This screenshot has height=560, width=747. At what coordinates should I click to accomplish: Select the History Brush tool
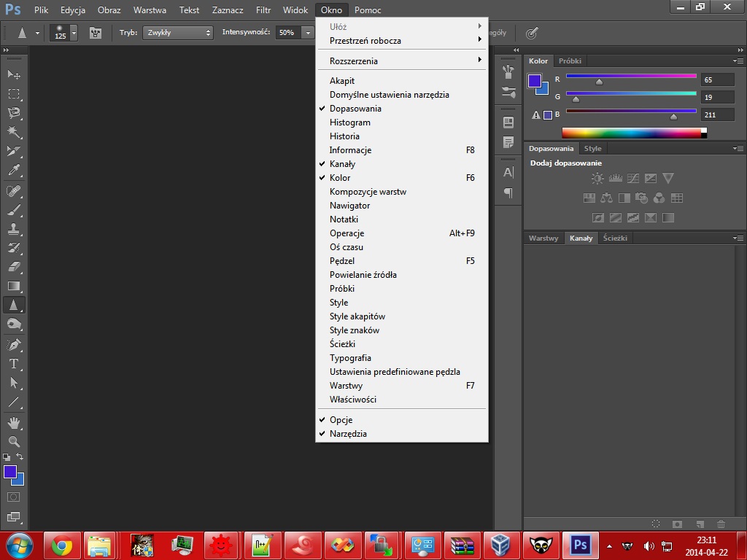[x=14, y=248]
